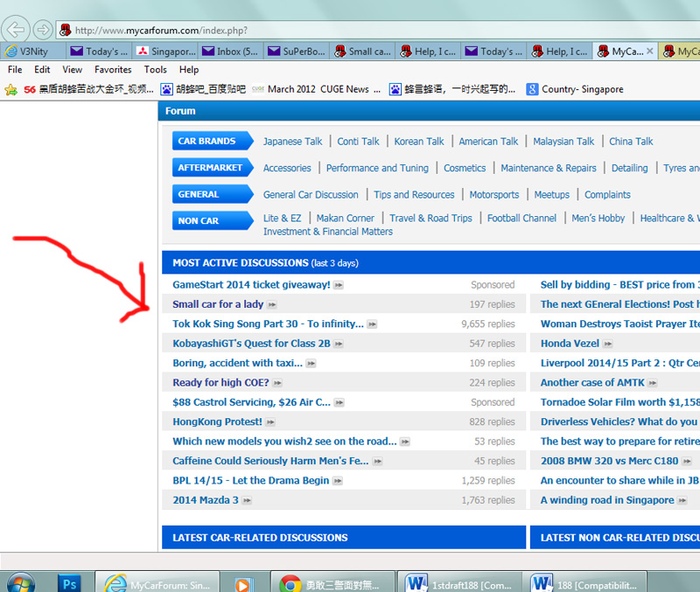Click arrow icon beside Boring, accident with taxi
Image resolution: width=700 pixels, height=592 pixels.
[311, 364]
